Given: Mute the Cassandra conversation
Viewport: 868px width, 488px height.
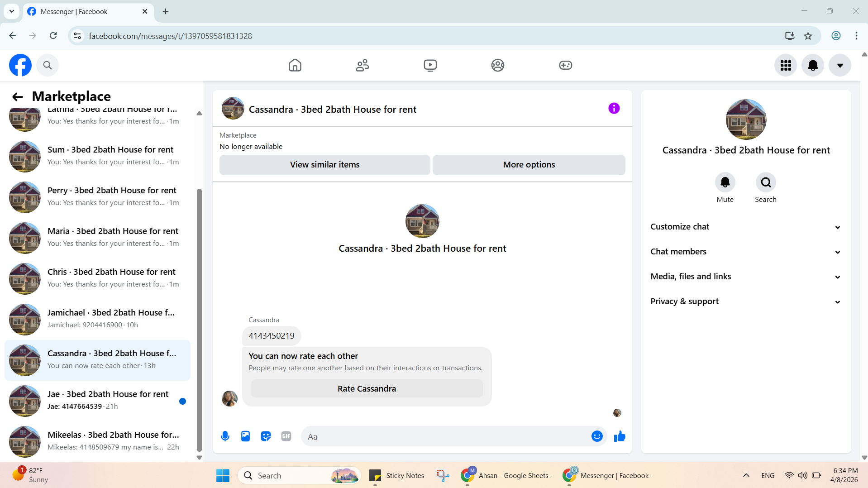Looking at the screenshot, I should 725,182.
